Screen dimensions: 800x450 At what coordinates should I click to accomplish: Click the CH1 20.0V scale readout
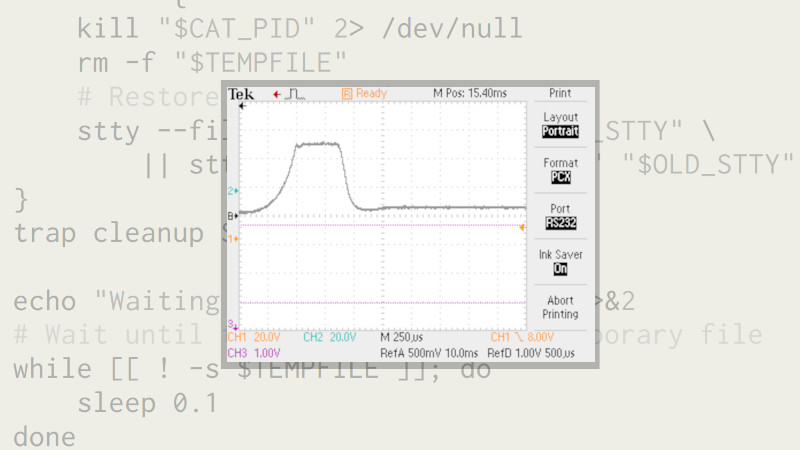point(256,338)
